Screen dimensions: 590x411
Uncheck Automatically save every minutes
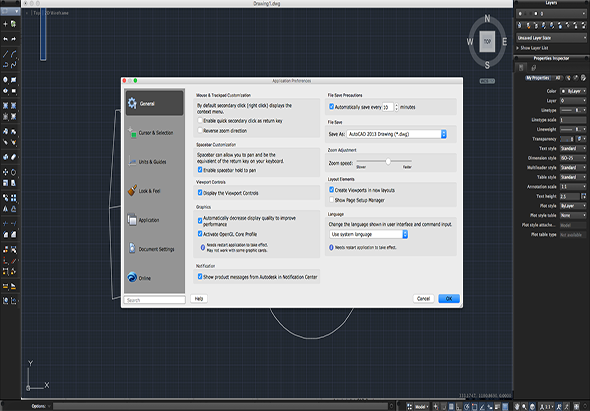click(331, 107)
